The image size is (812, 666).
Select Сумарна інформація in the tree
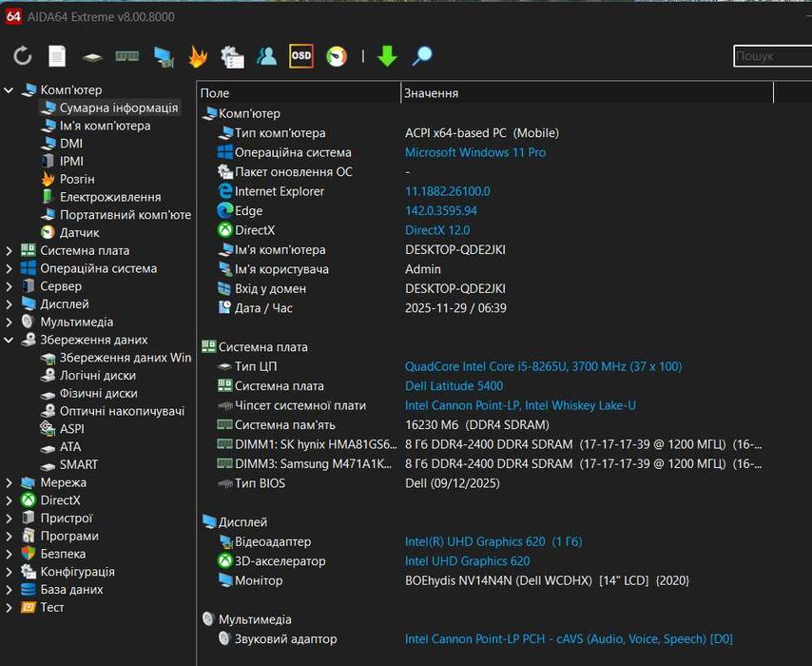coord(119,108)
